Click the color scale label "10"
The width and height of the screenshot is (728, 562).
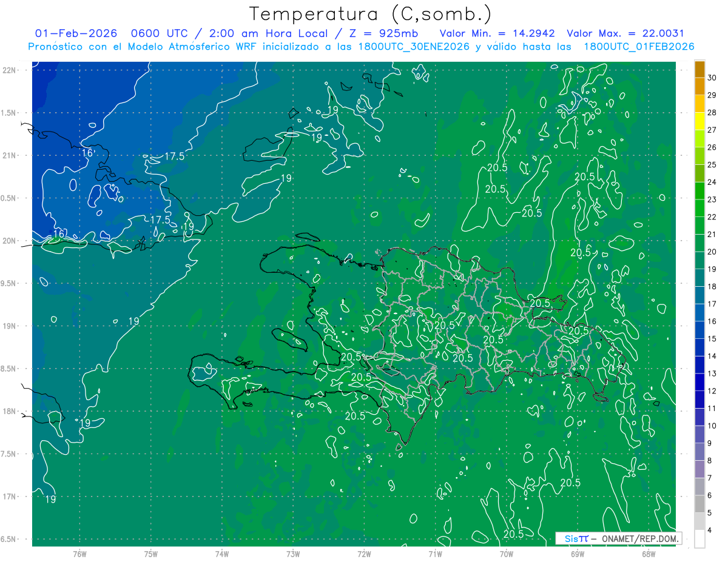click(x=712, y=426)
